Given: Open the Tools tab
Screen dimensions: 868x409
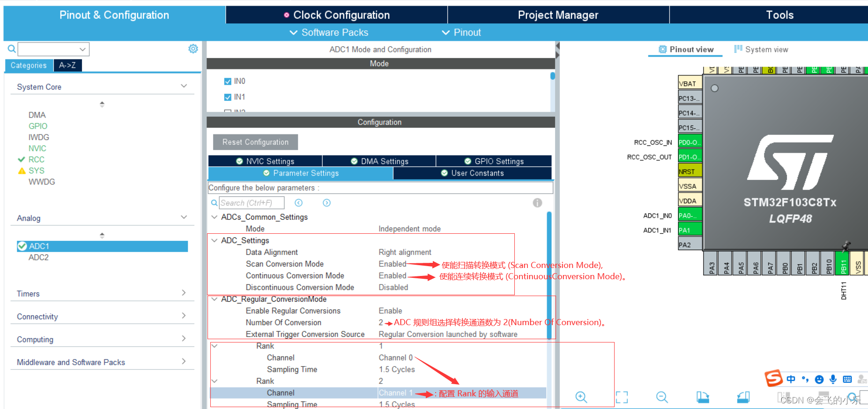Looking at the screenshot, I should (x=779, y=15).
